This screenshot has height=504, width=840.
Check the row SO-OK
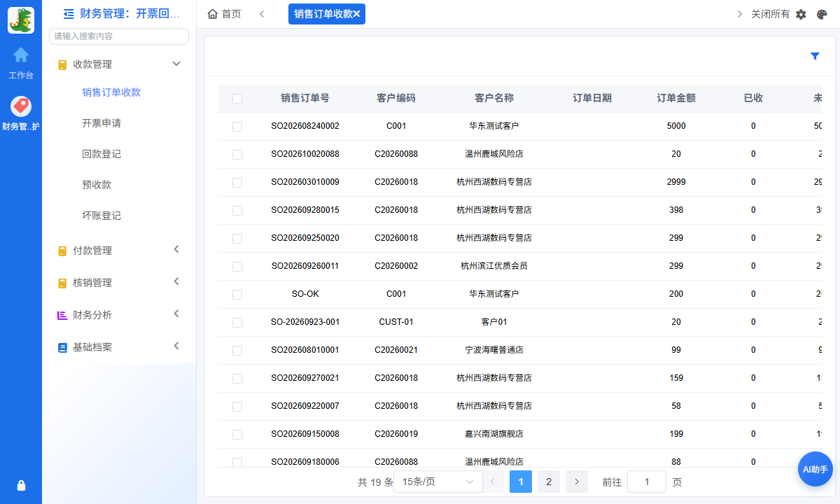pos(237,295)
